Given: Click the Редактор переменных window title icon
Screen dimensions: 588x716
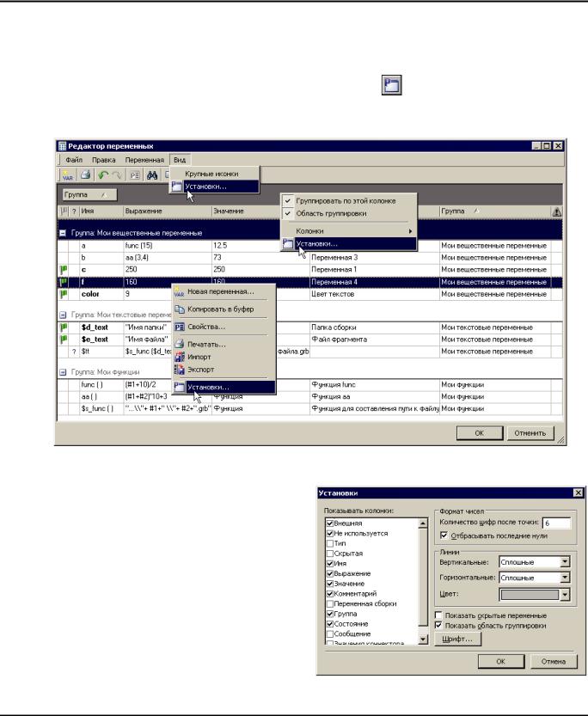Looking at the screenshot, I should tap(62, 146).
